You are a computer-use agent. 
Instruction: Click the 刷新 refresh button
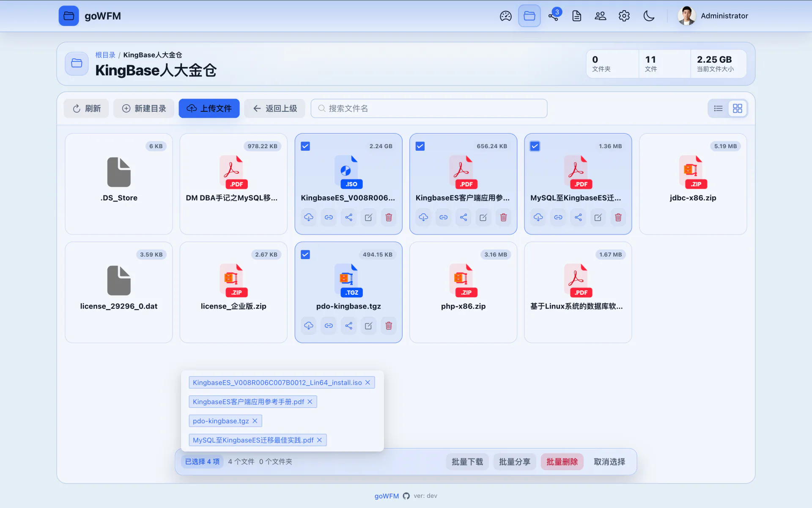coord(86,109)
